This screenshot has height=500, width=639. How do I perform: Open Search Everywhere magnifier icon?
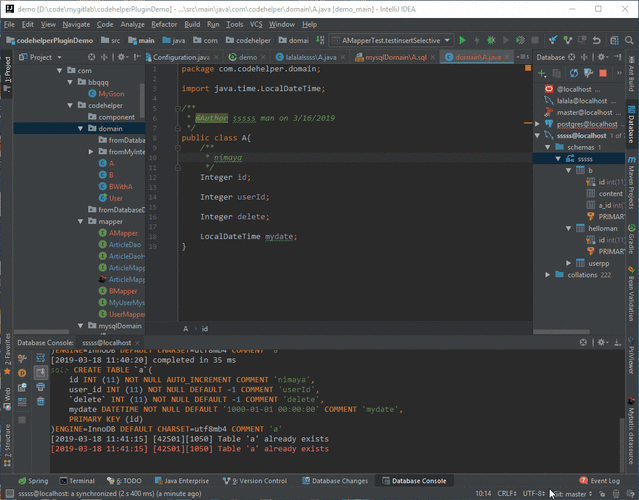click(629, 40)
